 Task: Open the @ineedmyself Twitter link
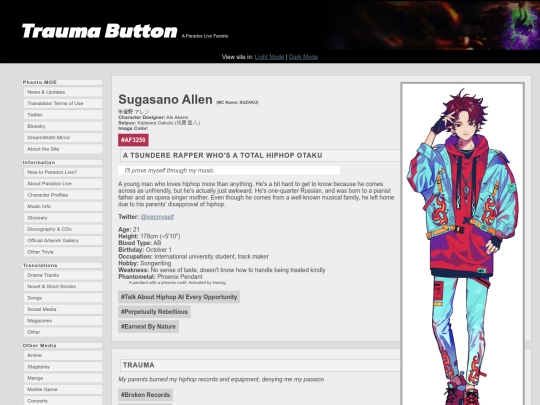[x=157, y=217]
